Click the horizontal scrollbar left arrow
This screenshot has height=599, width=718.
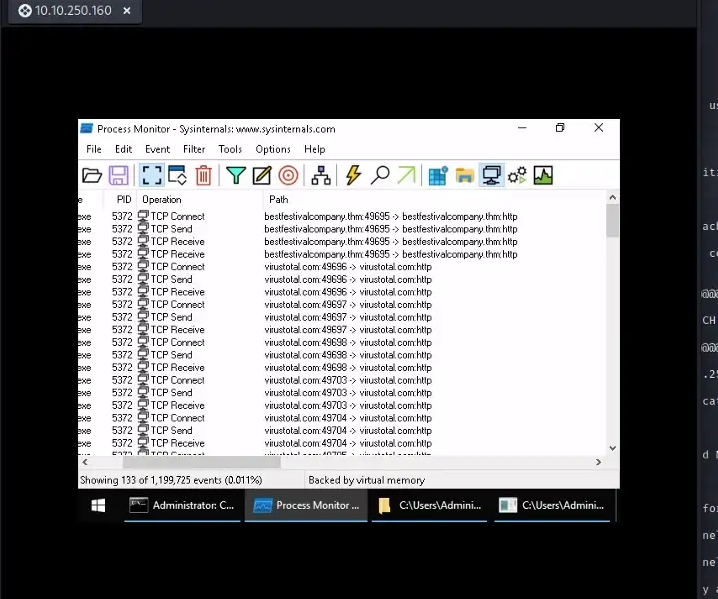point(85,462)
